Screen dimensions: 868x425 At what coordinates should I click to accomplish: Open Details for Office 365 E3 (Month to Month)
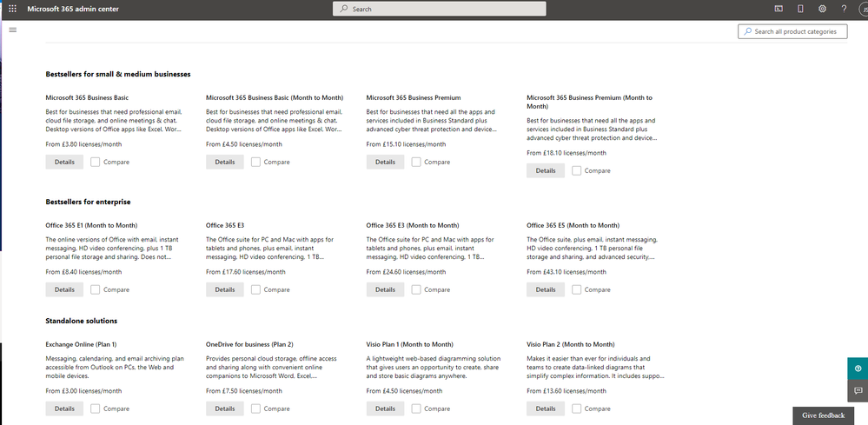tap(385, 289)
